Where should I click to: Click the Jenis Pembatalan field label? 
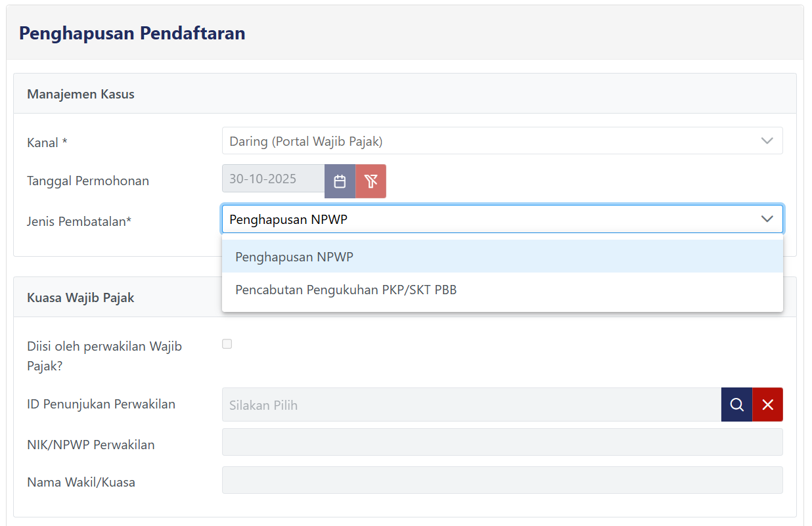(79, 221)
